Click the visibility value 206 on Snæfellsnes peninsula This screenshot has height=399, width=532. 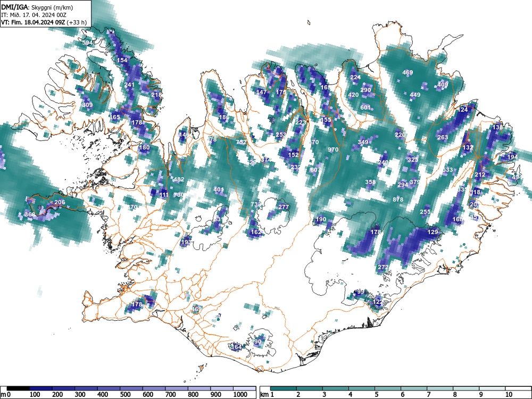[x=60, y=202]
